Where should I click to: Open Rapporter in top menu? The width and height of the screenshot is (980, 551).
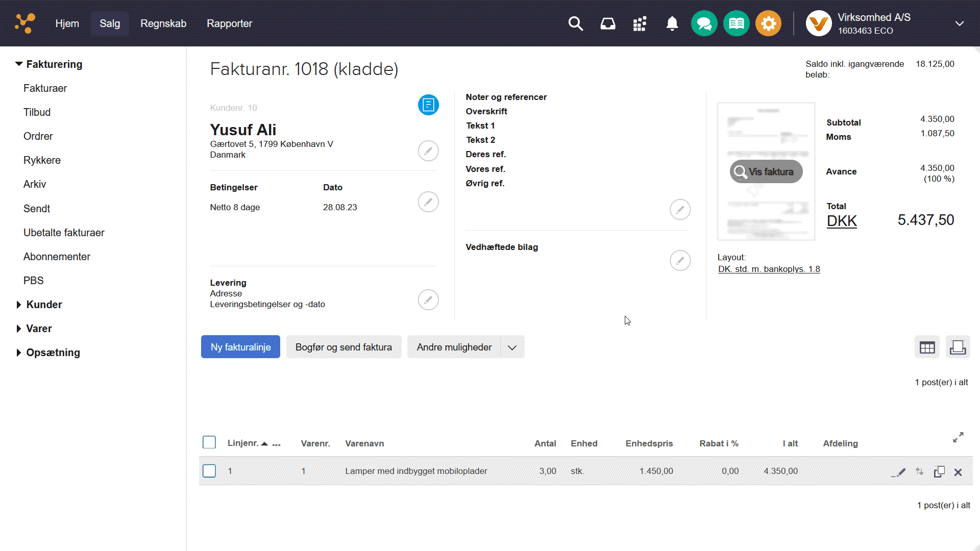click(x=229, y=23)
